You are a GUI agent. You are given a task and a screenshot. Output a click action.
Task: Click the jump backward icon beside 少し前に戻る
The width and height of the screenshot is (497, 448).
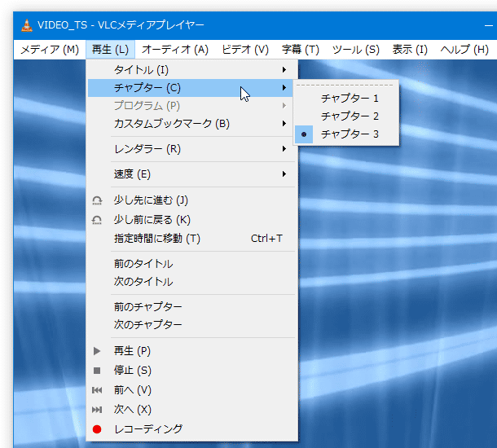[97, 220]
